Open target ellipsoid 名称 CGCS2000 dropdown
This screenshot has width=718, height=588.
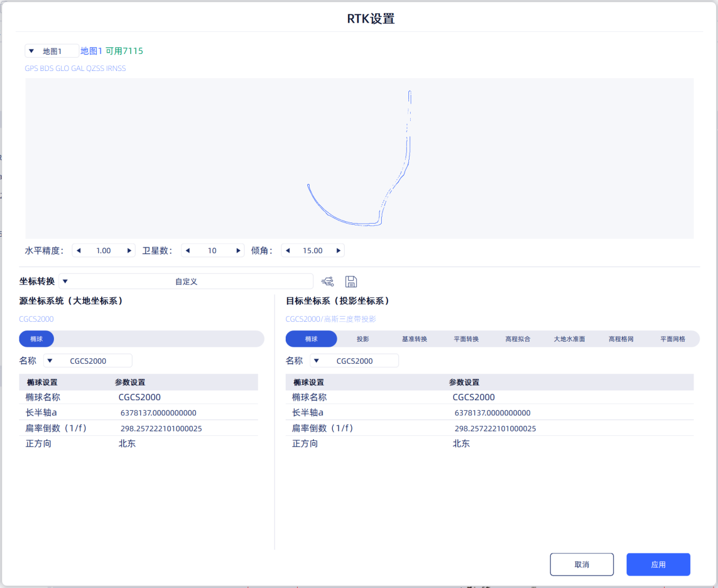coord(354,361)
